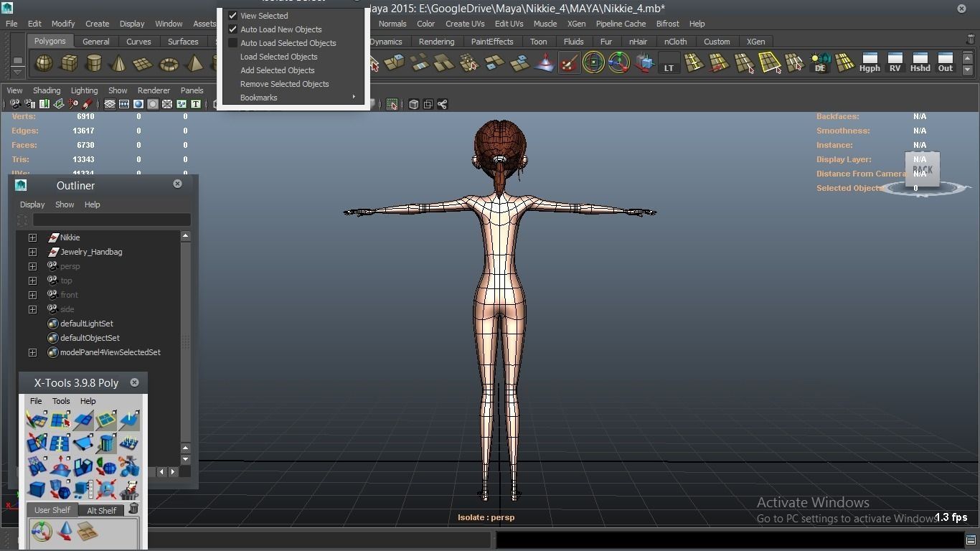Click the Outliner search field
The height and width of the screenshot is (551, 980).
point(111,220)
